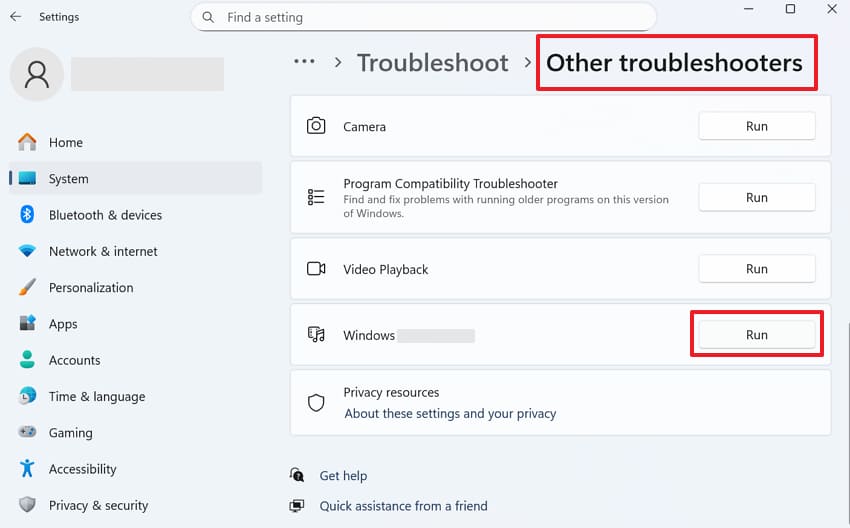Click the Accounts person icon
Screen dimensions: 850x528
27,360
